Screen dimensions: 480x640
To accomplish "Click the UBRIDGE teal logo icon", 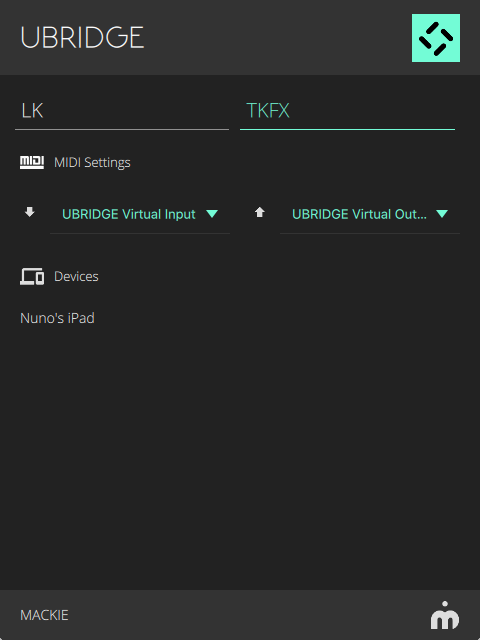I will coord(436,38).
